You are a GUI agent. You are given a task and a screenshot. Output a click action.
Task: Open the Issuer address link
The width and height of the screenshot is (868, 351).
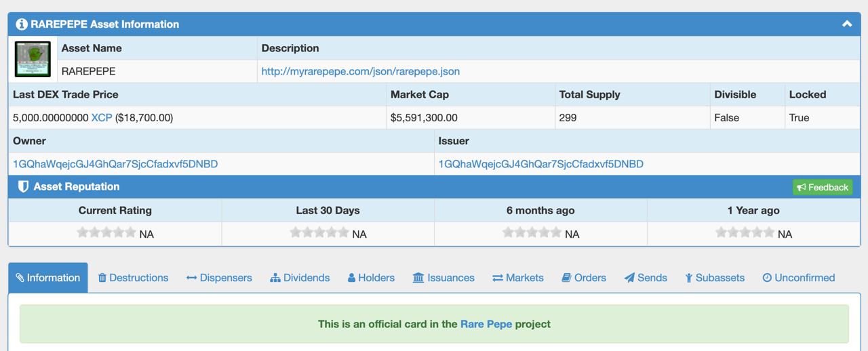541,164
